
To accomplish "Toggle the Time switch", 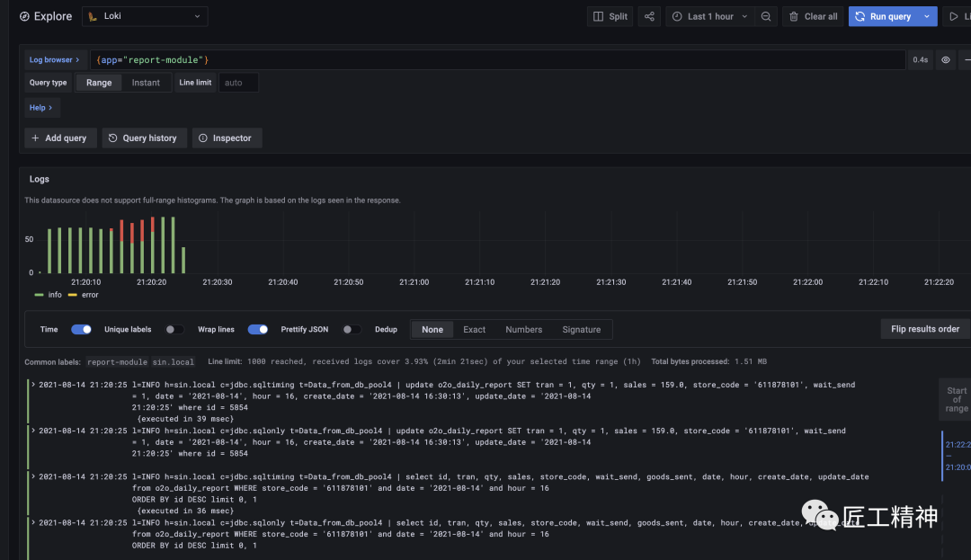I will [x=81, y=330].
